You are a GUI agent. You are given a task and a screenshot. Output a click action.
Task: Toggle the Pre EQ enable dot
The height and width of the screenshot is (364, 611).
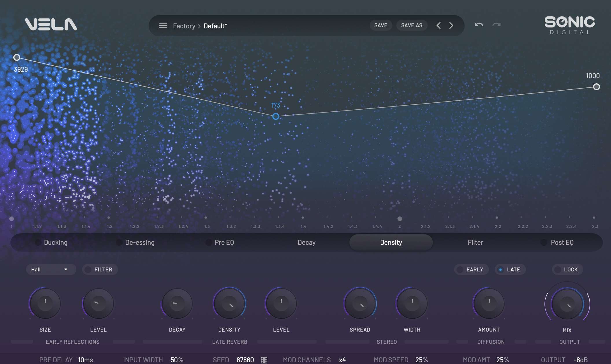click(209, 242)
